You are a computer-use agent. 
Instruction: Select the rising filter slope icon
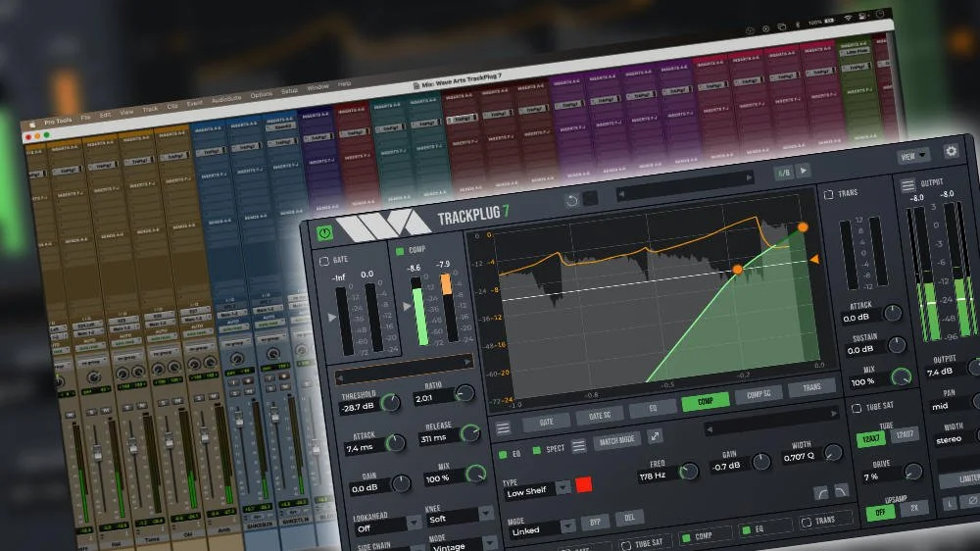click(x=821, y=493)
